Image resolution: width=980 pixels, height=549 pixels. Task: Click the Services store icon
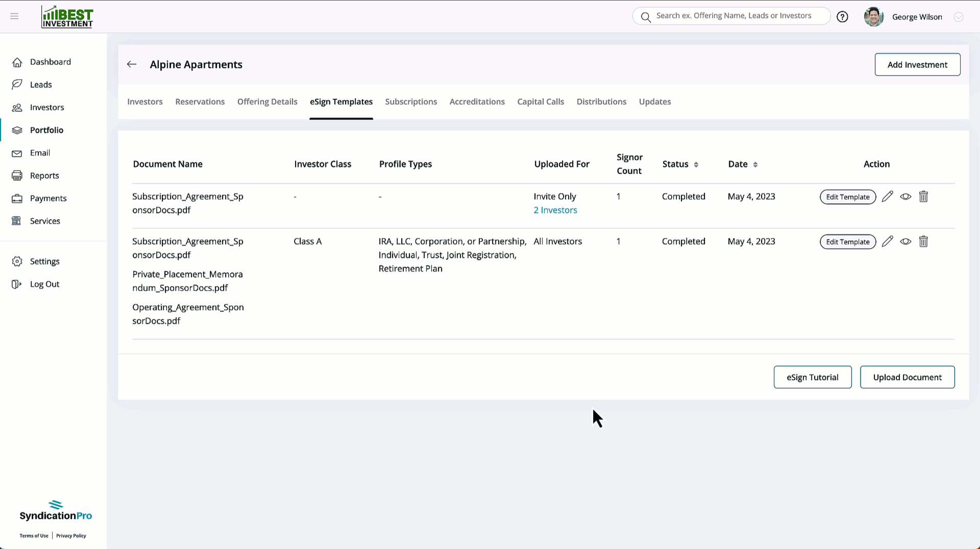[17, 221]
